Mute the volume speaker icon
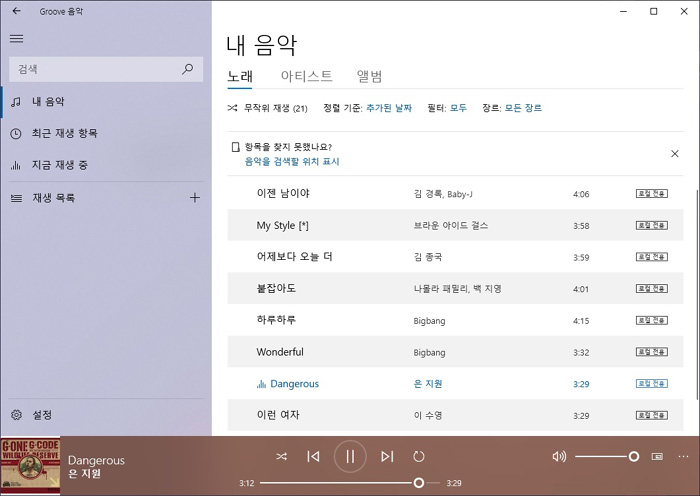Viewport: 700px width, 496px height. click(559, 456)
